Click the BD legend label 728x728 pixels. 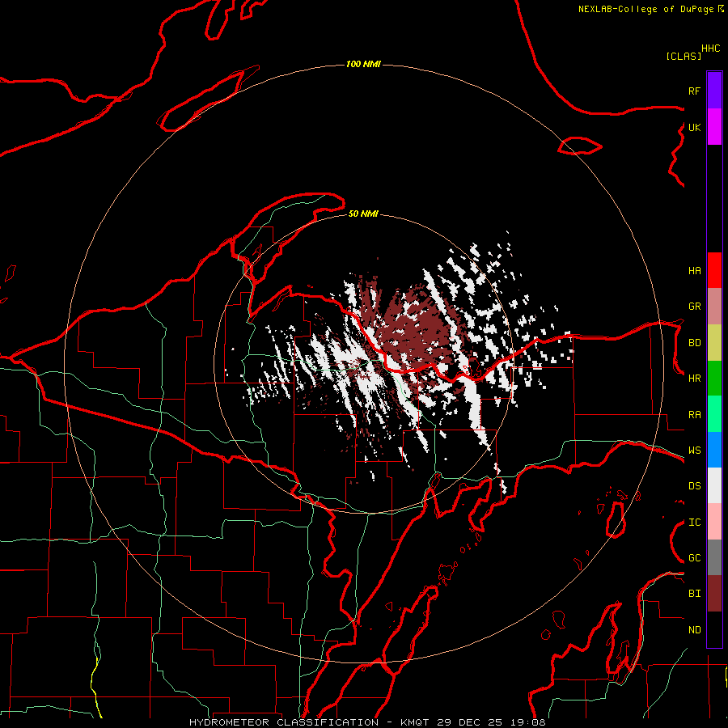point(694,343)
